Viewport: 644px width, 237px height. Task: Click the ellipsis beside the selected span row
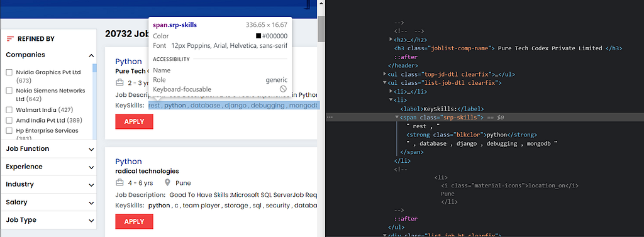pyautogui.click(x=330, y=118)
